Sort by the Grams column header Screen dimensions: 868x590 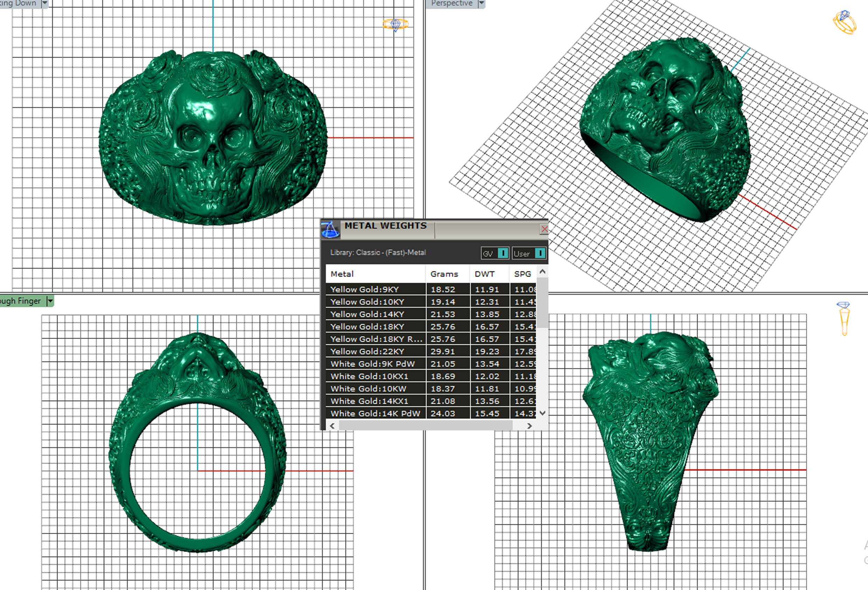pyautogui.click(x=447, y=274)
